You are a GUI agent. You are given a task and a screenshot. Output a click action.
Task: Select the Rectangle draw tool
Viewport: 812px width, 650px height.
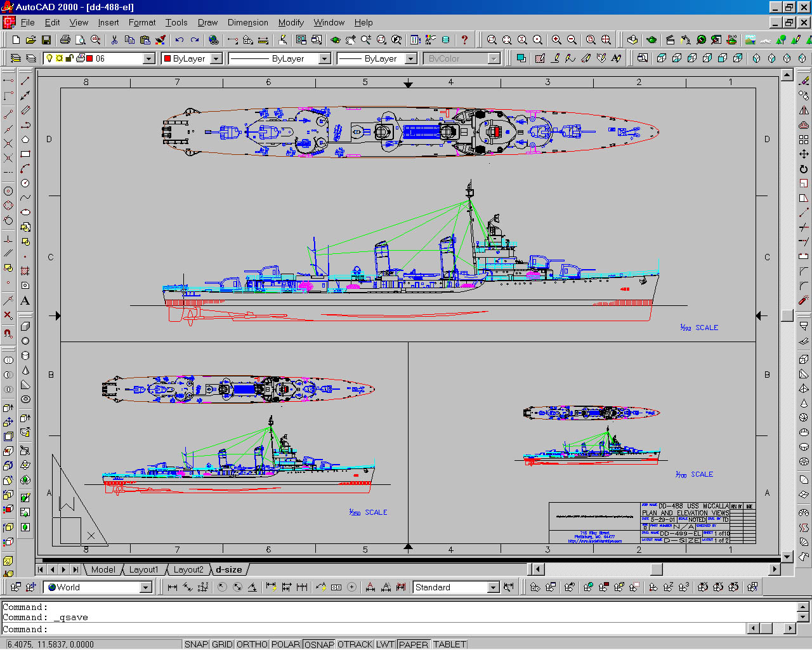click(x=25, y=154)
